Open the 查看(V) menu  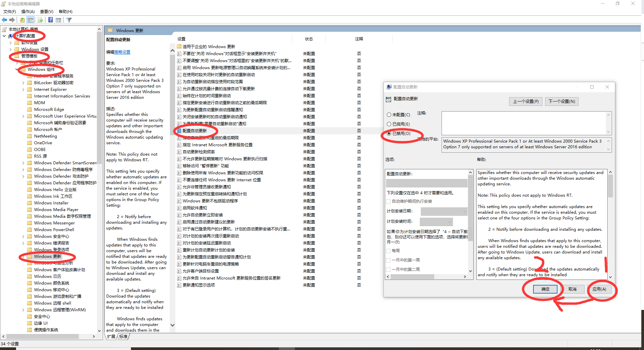pyautogui.click(x=47, y=11)
